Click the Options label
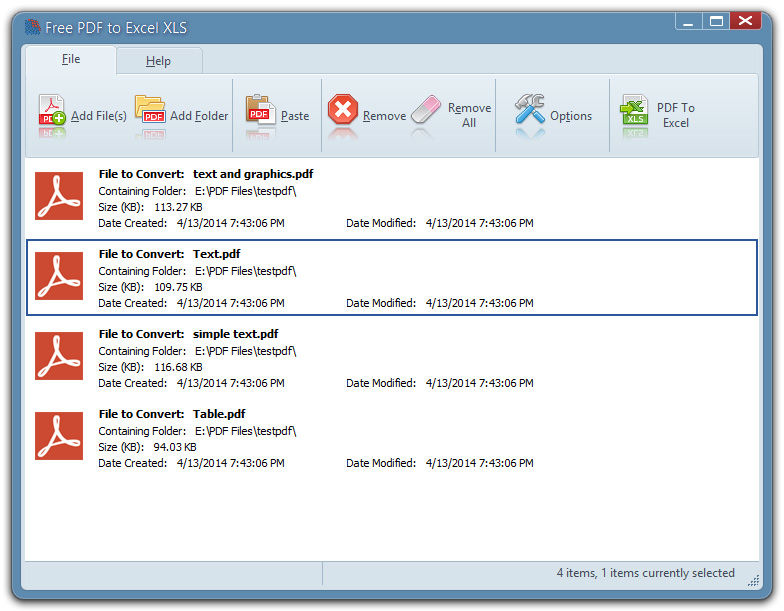The width and height of the screenshot is (784, 611). [571, 116]
